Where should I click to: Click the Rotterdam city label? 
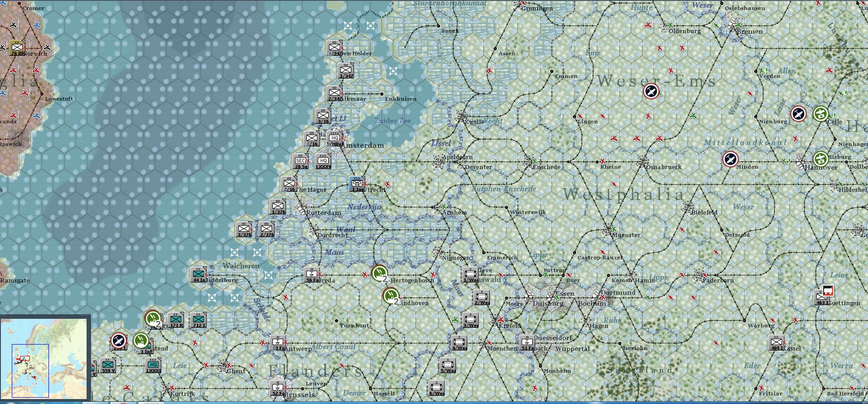pyautogui.click(x=324, y=213)
